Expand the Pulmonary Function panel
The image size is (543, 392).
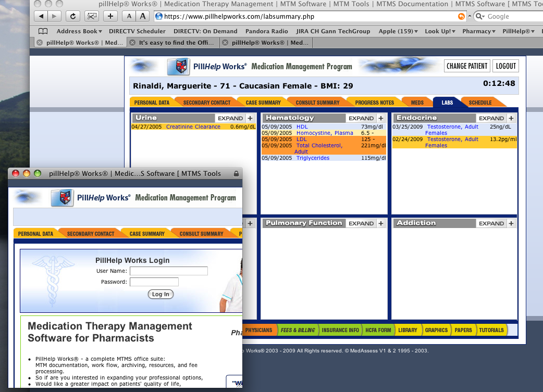(361, 223)
